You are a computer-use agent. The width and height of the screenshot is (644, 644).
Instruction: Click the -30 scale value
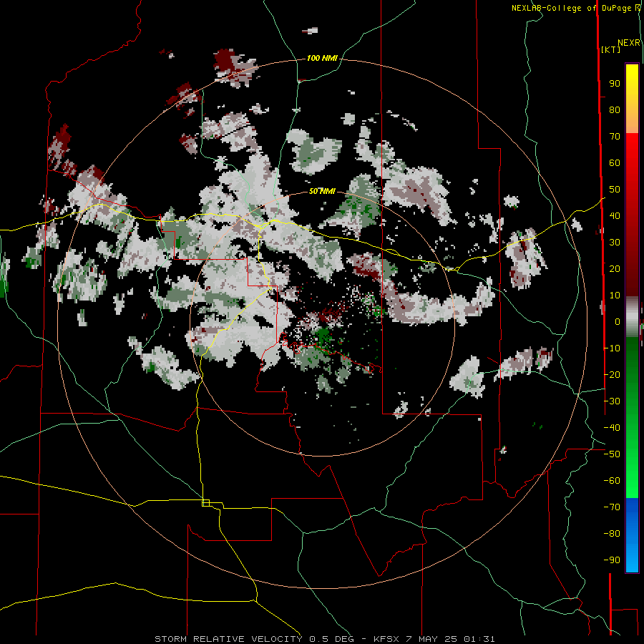[x=612, y=401]
